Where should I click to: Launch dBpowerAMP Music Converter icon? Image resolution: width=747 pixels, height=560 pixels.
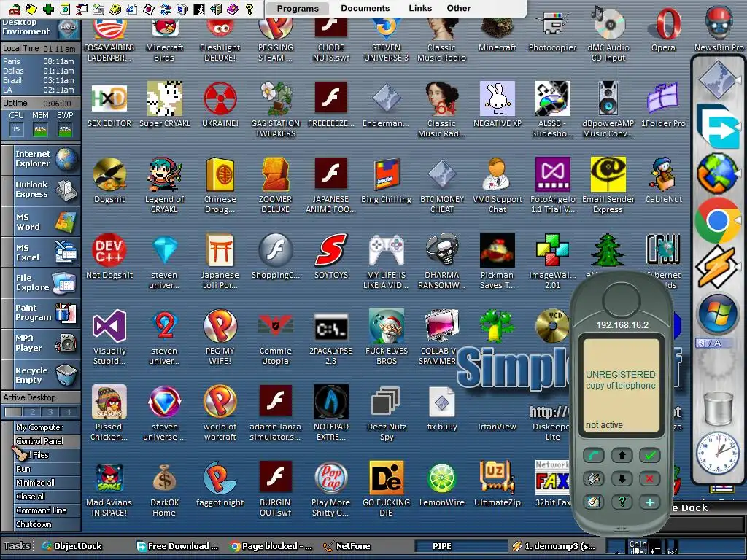coord(608,98)
